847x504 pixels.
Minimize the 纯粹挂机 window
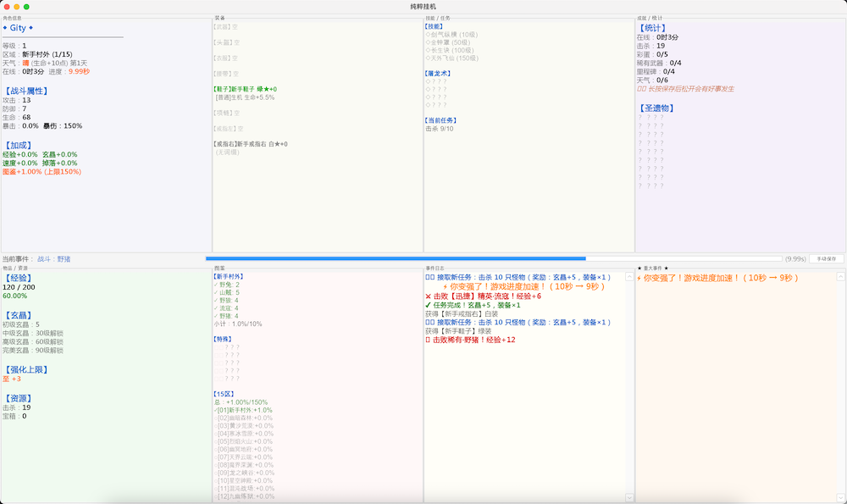coord(17,7)
